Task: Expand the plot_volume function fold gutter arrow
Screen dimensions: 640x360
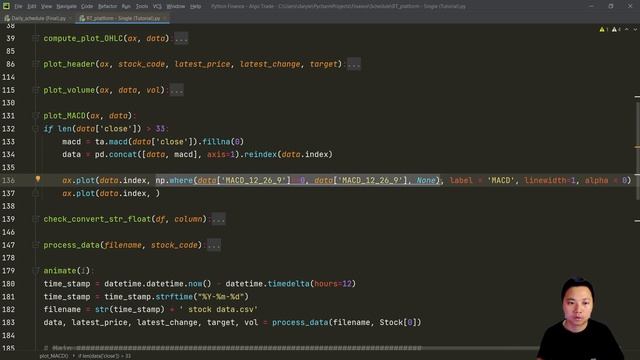Action: 36,90
